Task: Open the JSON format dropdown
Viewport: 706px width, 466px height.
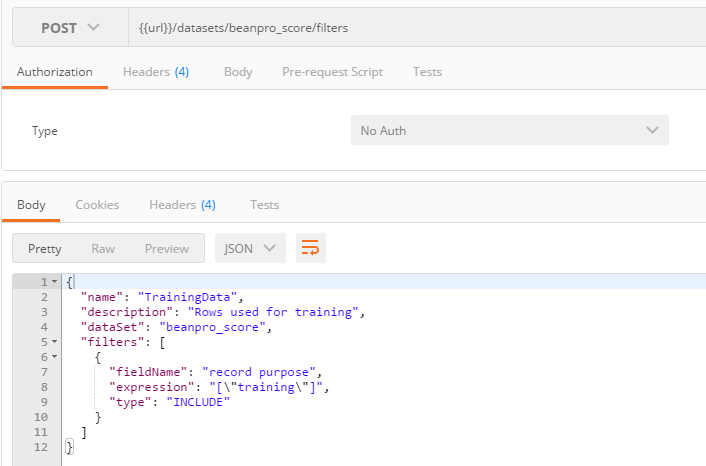Action: point(250,248)
